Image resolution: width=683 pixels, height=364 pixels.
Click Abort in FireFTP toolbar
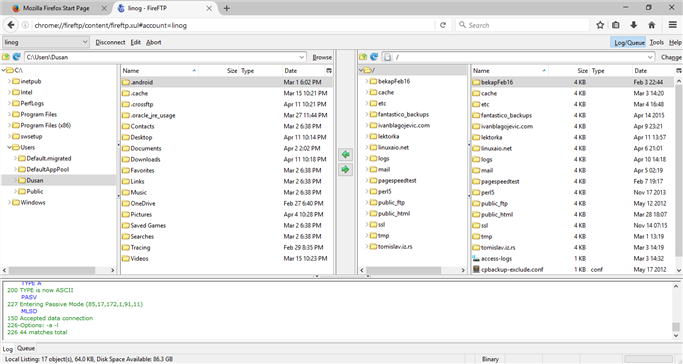tap(153, 42)
